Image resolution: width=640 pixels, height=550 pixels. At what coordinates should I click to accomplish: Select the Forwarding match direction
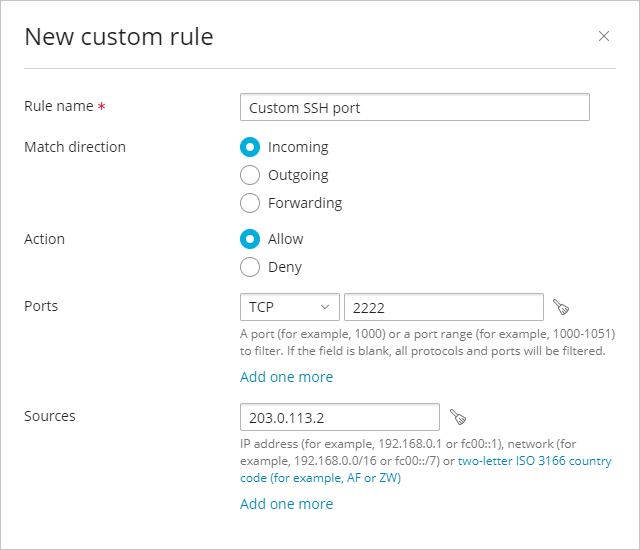point(250,203)
